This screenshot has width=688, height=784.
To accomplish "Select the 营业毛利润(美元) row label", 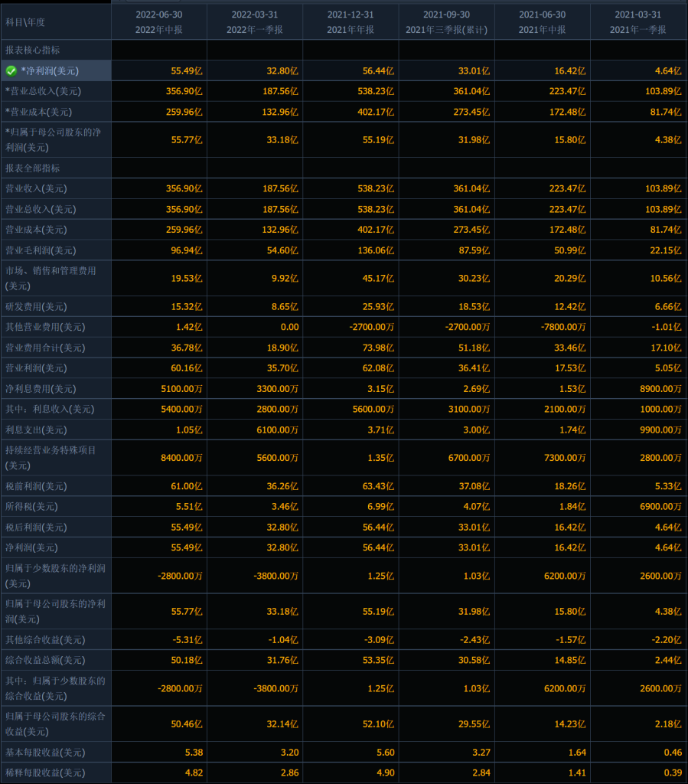I will (41, 250).
